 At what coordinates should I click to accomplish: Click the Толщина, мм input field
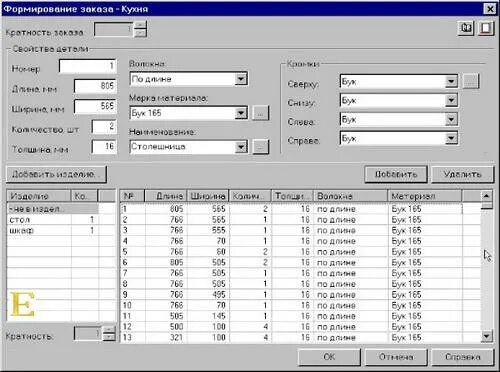point(104,147)
